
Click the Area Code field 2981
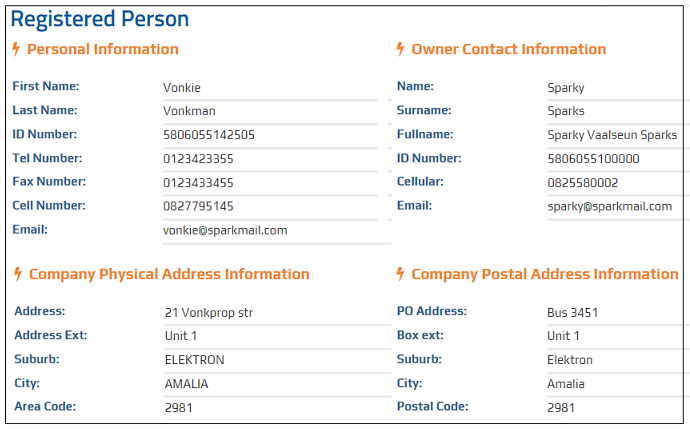270,408
